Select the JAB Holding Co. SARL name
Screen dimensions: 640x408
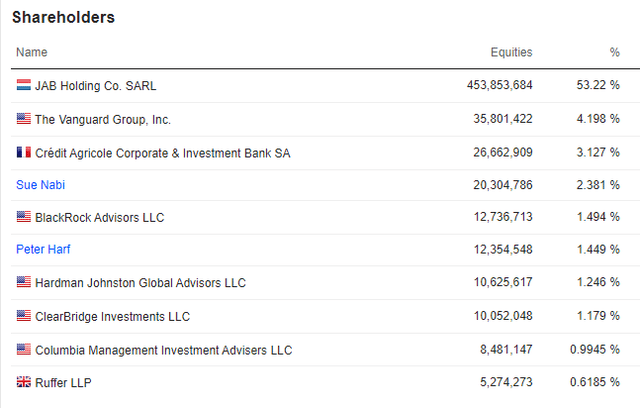tap(96, 86)
